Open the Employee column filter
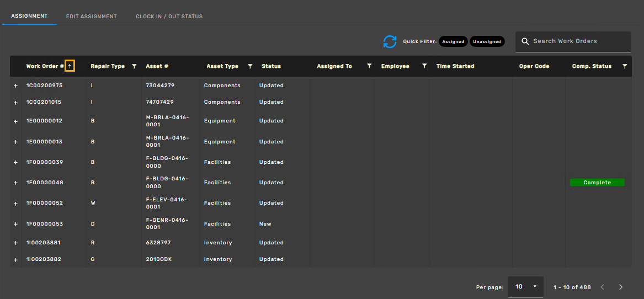The image size is (644, 299). click(x=424, y=66)
